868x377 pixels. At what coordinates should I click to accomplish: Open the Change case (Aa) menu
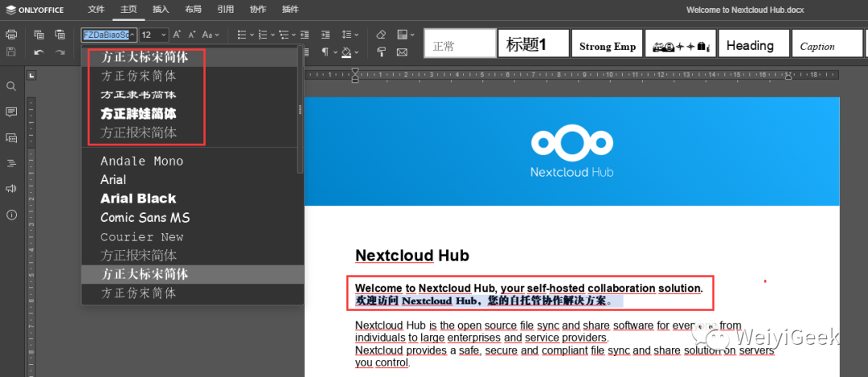(211, 35)
